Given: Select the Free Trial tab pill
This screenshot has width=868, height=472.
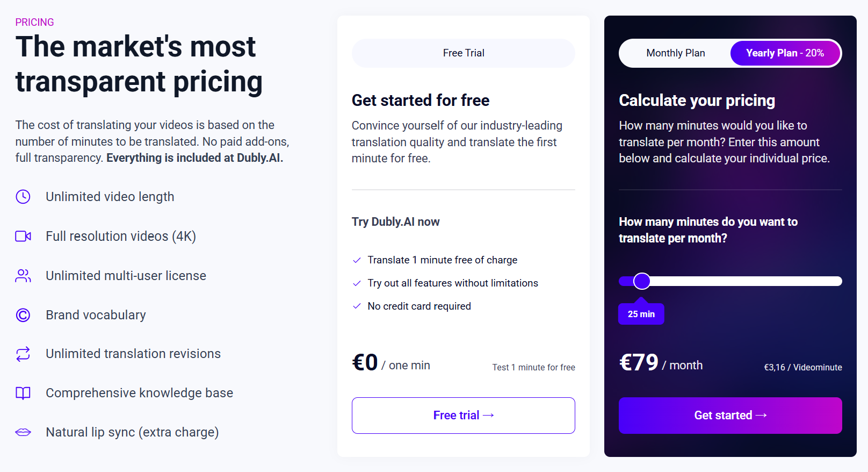Looking at the screenshot, I should pyautogui.click(x=463, y=53).
